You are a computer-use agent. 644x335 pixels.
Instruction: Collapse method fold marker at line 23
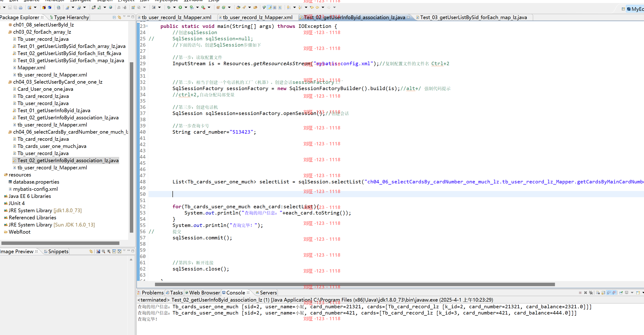point(147,26)
